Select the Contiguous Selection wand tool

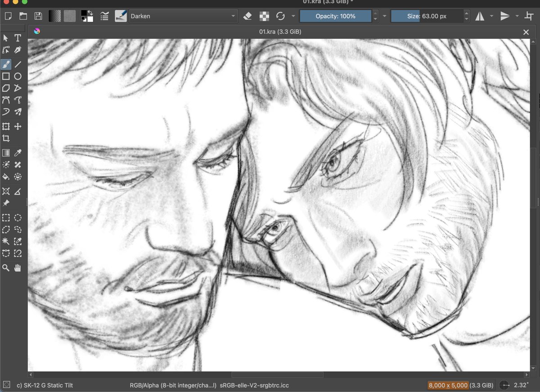click(x=6, y=241)
